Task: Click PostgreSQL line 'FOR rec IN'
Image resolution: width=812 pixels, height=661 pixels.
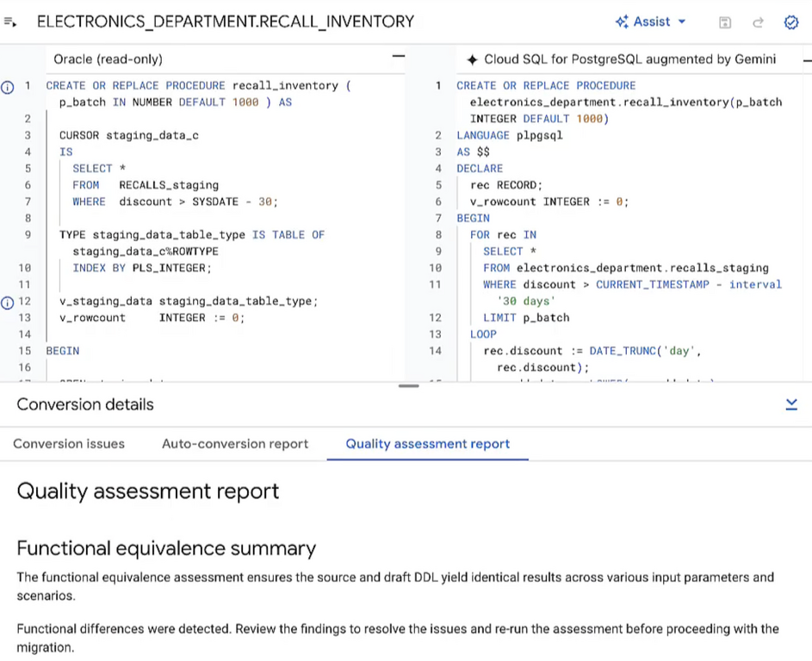Action: tap(503, 234)
